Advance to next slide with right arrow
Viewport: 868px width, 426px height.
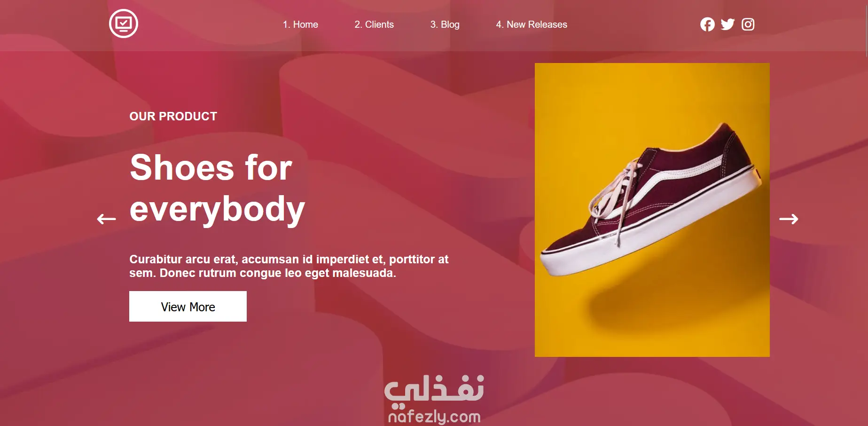click(x=789, y=219)
